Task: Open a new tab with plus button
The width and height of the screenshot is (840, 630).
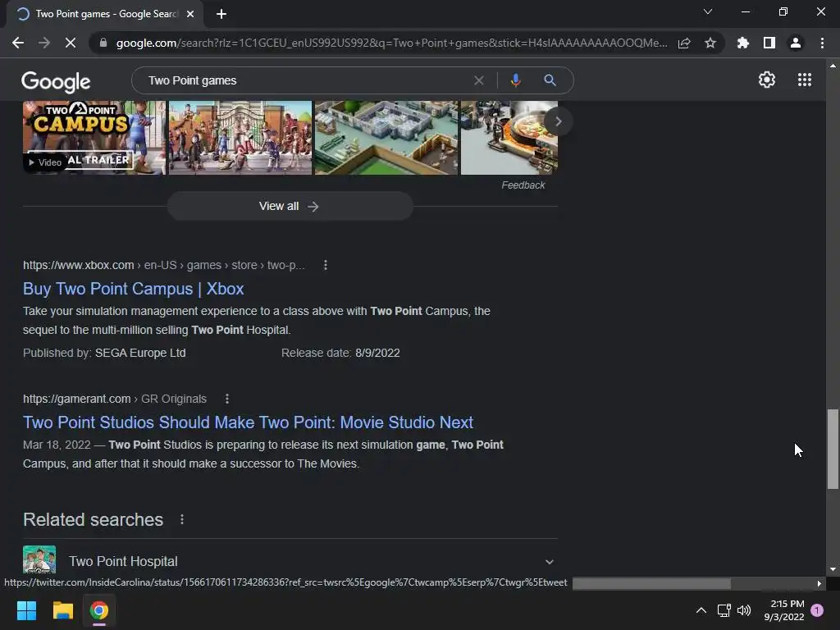Action: click(221, 14)
